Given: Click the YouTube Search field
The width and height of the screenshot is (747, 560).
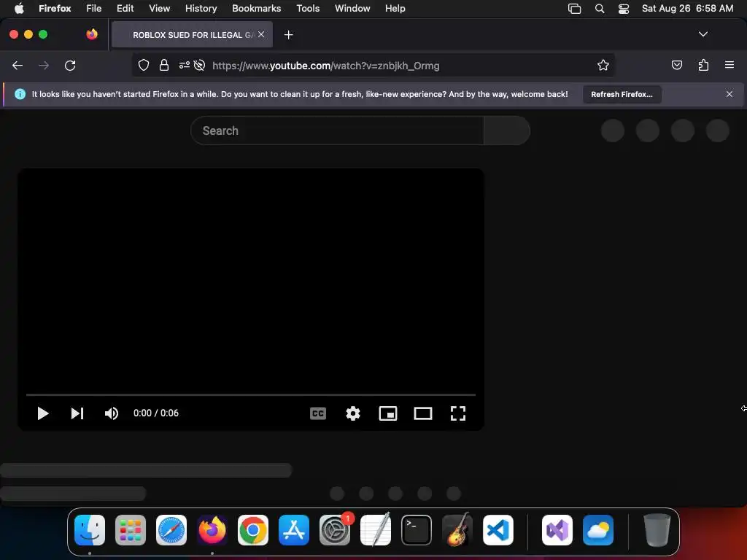Looking at the screenshot, I should coord(337,131).
